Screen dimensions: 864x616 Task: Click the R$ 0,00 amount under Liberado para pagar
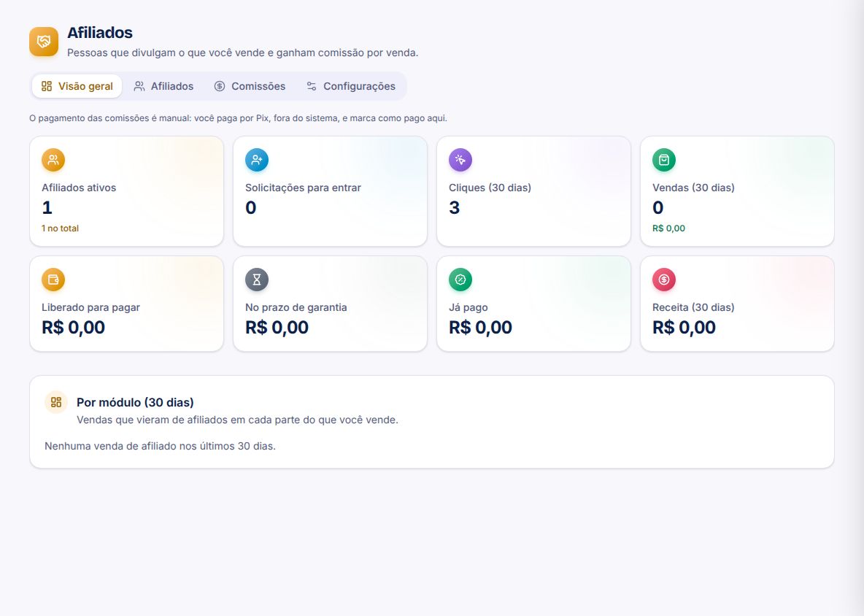pos(73,327)
